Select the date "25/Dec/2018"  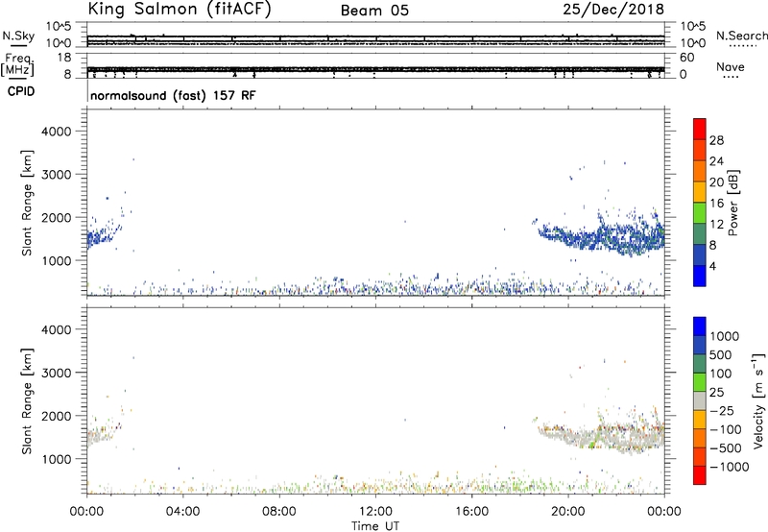coord(613,10)
